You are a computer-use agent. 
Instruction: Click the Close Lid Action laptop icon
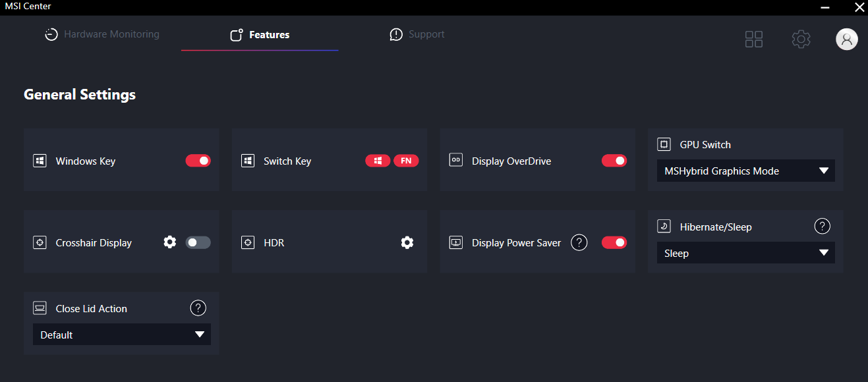(40, 308)
